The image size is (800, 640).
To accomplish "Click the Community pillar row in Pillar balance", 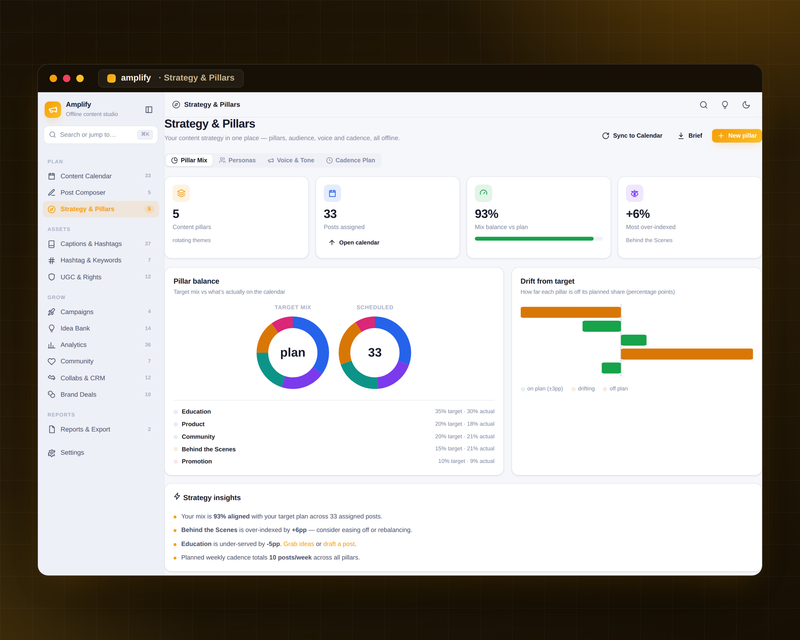I will click(334, 437).
